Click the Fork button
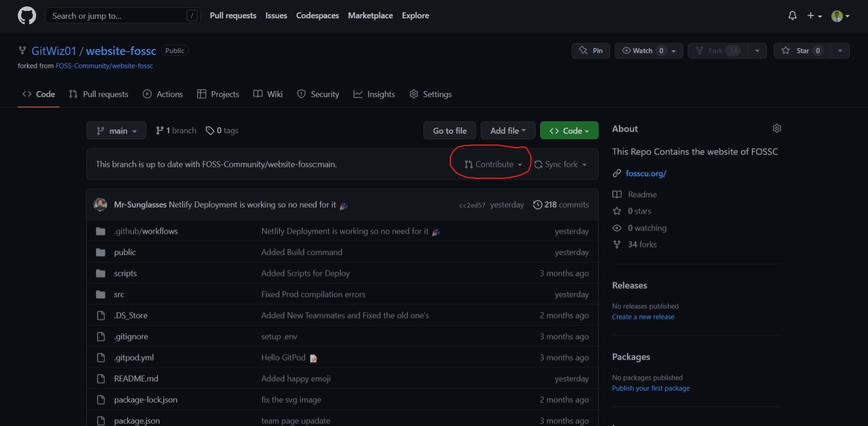The width and height of the screenshot is (868, 426). click(x=718, y=50)
